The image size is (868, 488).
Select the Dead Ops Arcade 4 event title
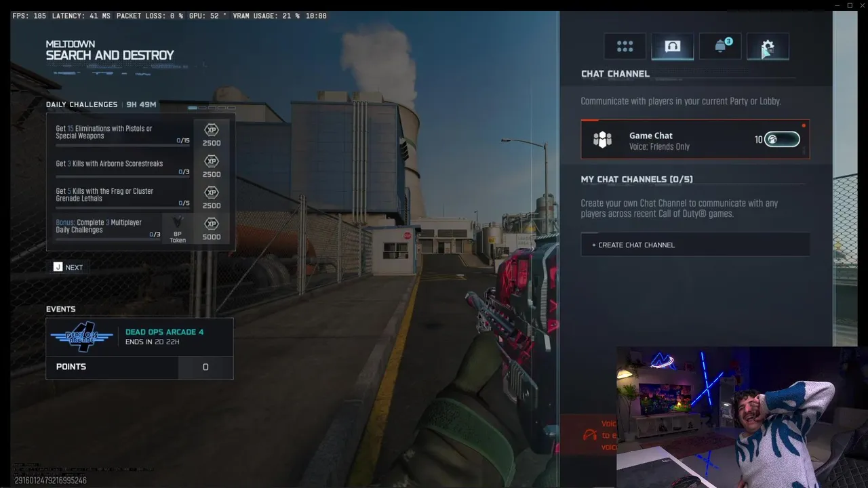click(164, 332)
